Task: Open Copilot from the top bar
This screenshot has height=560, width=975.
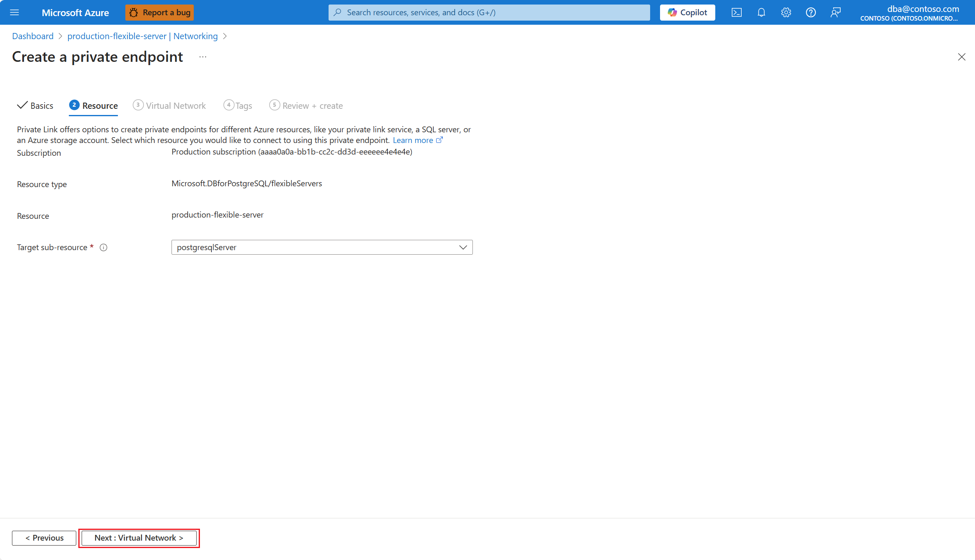Action: 687,12
